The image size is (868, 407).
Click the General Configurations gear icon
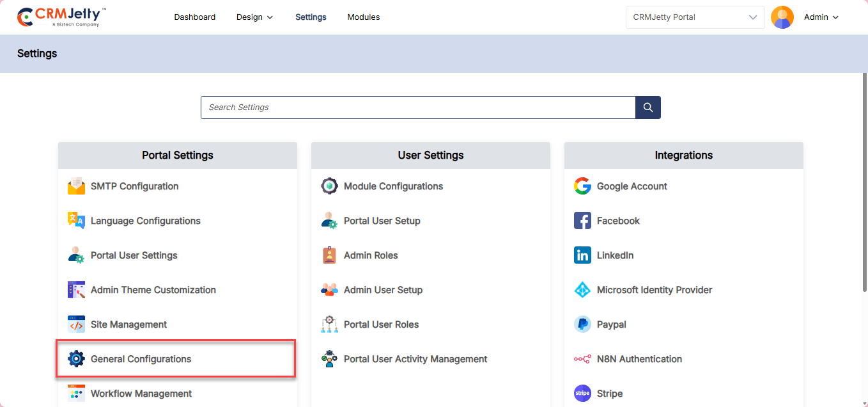pos(76,359)
